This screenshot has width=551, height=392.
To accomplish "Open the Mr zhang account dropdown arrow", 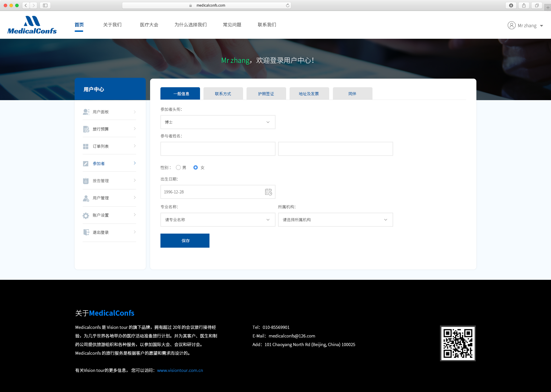I will coord(542,26).
